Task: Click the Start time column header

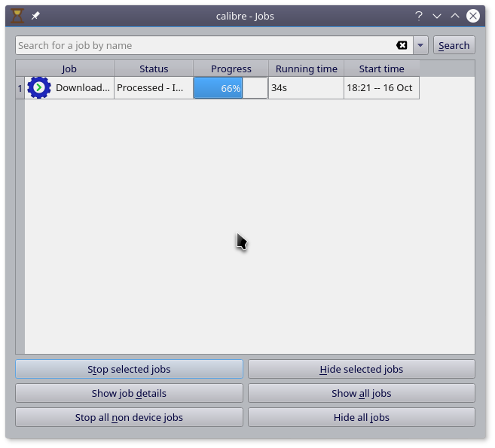Action: click(381, 69)
